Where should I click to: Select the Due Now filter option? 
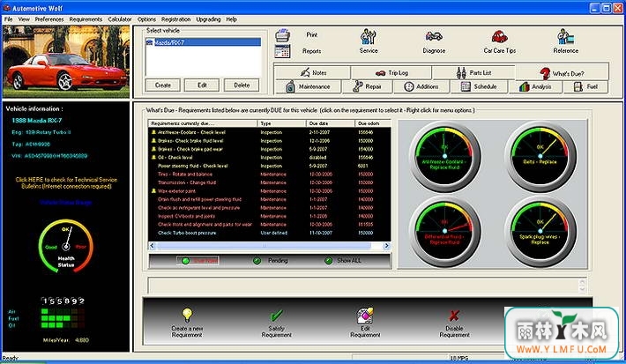point(198,261)
